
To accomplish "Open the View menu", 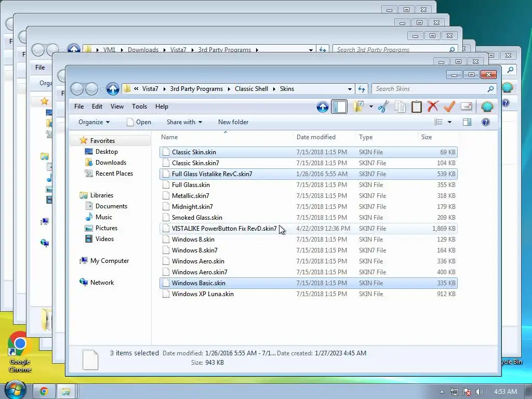I will tap(117, 107).
